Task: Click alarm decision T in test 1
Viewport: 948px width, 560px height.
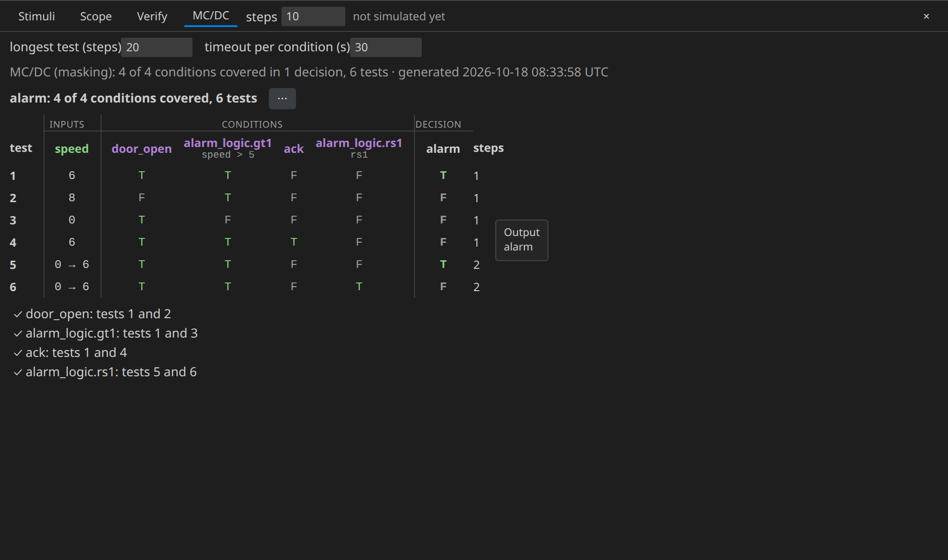Action: [443, 175]
